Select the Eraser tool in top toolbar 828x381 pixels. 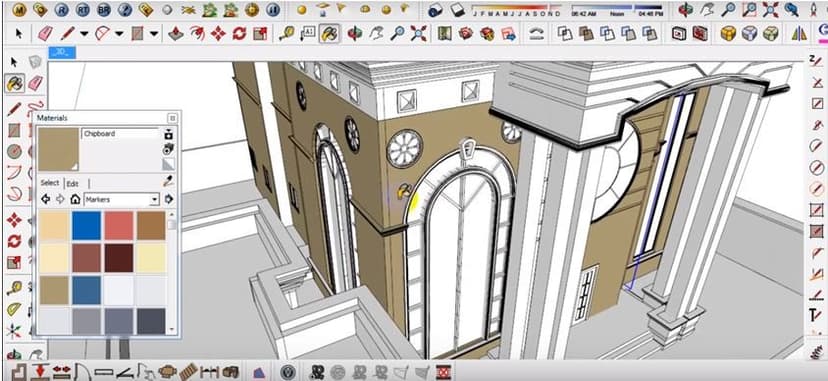pyautogui.click(x=45, y=34)
